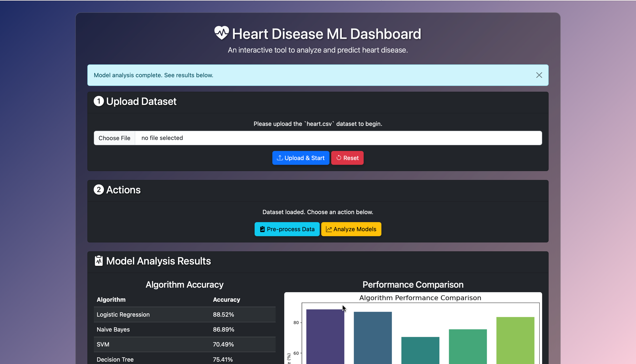Select the 70.49% accuracy value
The image size is (636, 364).
[223, 345]
